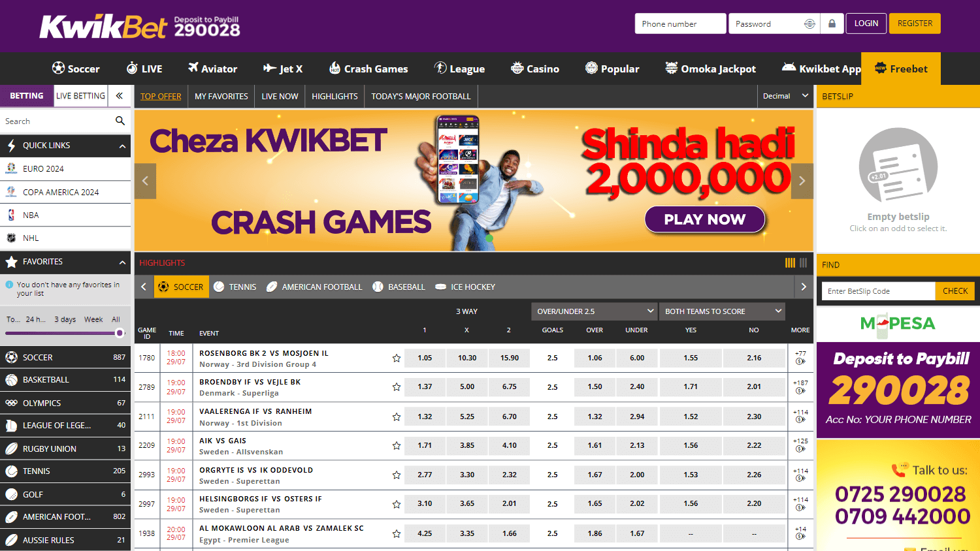Open Jet X from the top navigation
Screen dimensions: 980x551
283,69
